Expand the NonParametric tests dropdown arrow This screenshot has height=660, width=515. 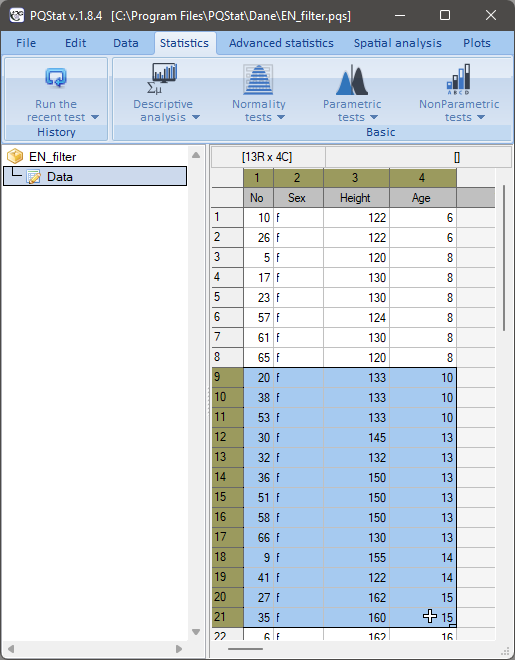(x=481, y=117)
